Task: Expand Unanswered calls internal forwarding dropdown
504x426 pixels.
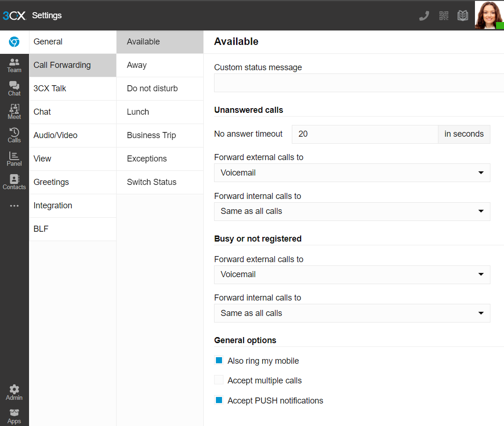Action: click(x=352, y=212)
